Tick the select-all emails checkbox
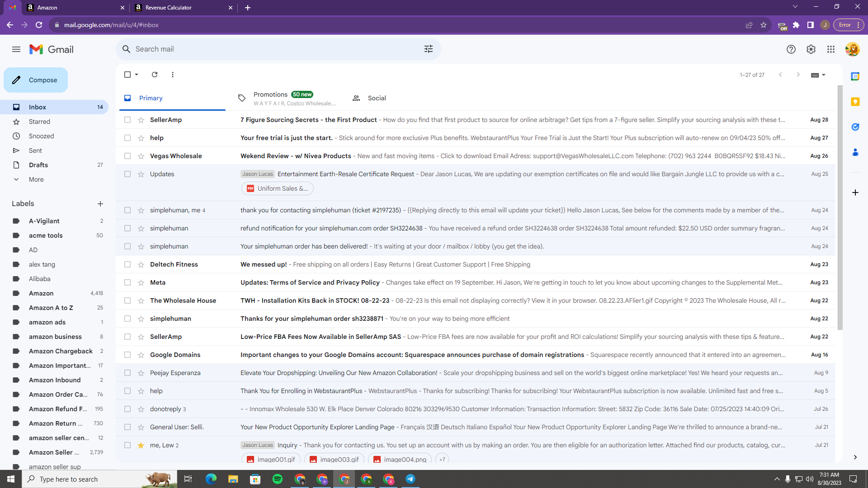The image size is (868, 488). [127, 75]
